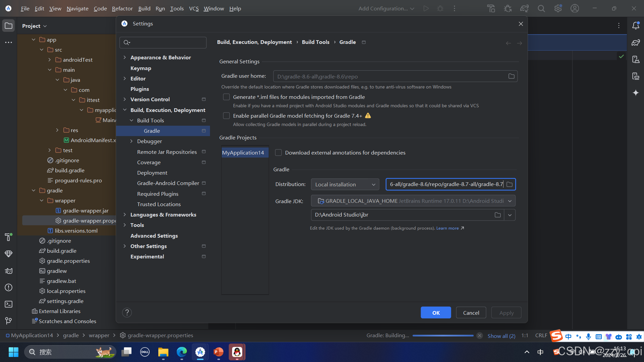Open the Terminal tool window
This screenshot has width=644, height=362.
tap(8, 304)
